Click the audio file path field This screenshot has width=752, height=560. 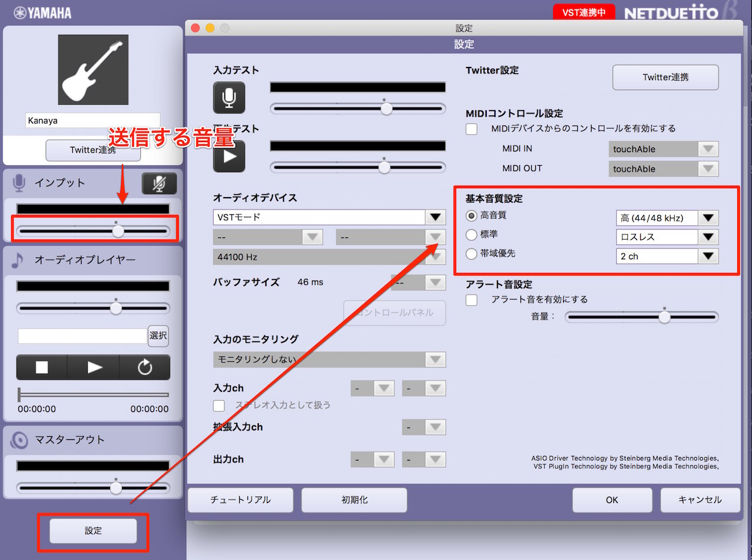(82, 336)
